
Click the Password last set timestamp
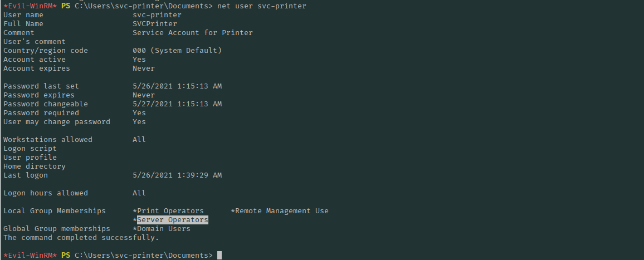(177, 86)
